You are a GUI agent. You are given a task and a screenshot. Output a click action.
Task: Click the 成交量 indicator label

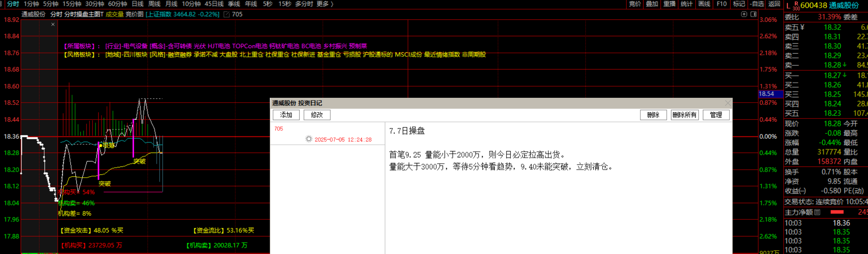point(115,14)
